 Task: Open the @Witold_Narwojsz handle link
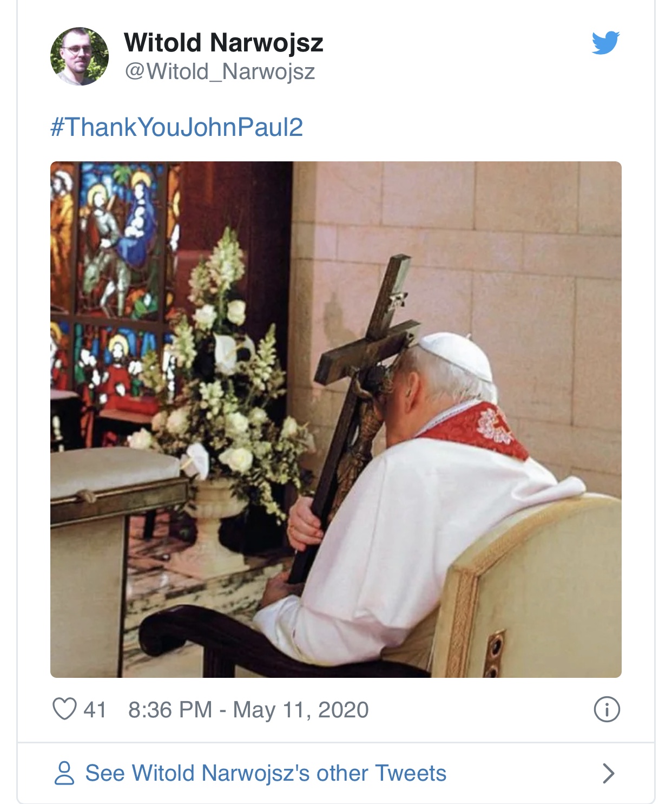coord(220,71)
